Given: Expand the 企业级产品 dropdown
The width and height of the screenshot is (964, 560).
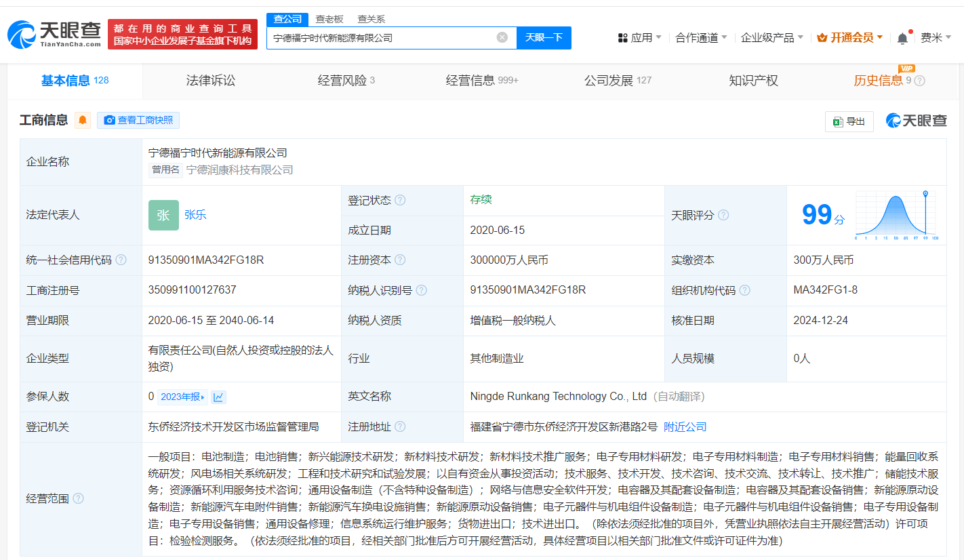Looking at the screenshot, I should (x=771, y=38).
